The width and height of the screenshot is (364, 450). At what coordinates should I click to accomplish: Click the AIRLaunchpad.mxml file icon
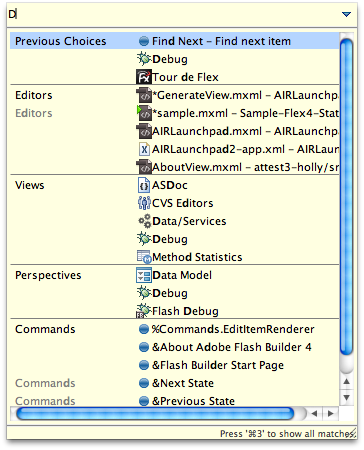144,131
